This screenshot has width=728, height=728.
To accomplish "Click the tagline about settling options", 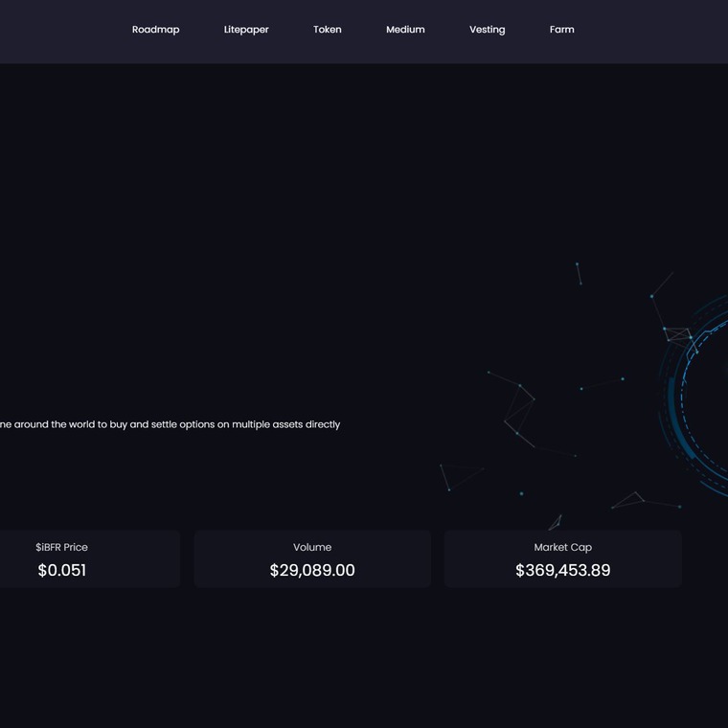I will coord(170,424).
